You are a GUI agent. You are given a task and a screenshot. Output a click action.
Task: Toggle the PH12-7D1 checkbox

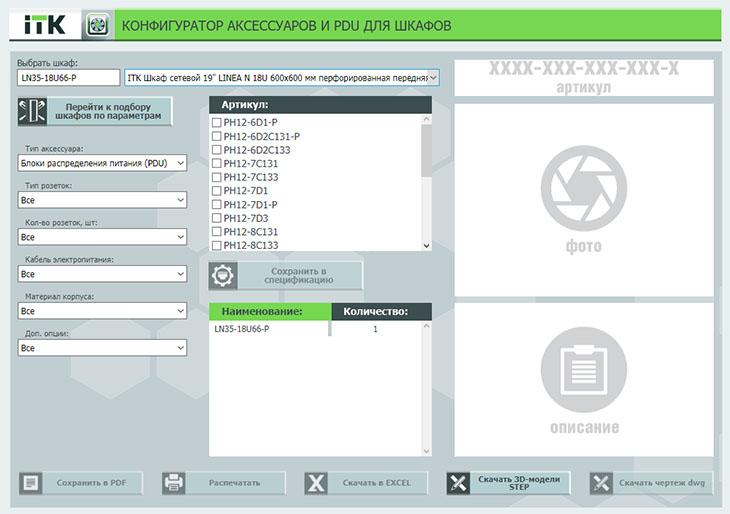(216, 190)
